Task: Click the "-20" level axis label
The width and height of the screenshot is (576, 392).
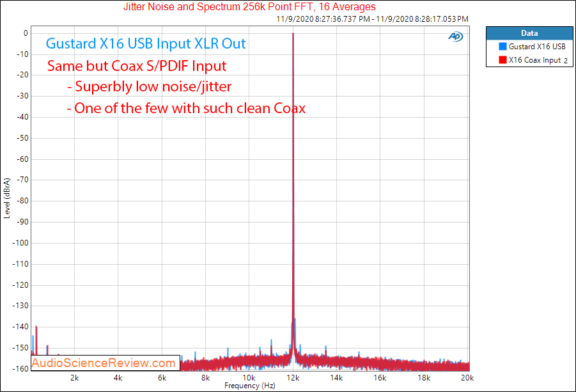Action: [x=23, y=75]
